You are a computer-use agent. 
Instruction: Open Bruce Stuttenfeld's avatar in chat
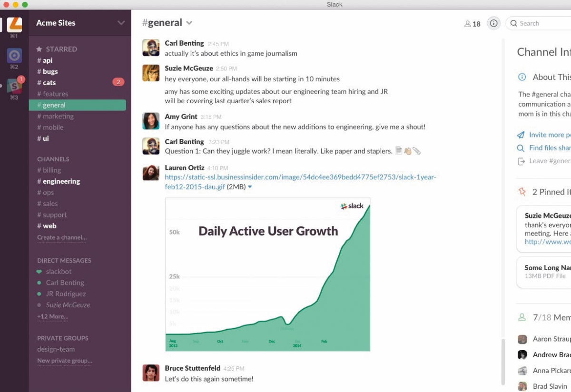151,372
